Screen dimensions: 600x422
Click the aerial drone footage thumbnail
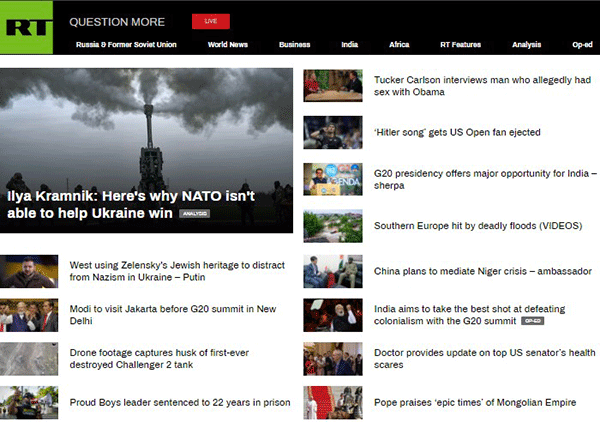pyautogui.click(x=29, y=358)
